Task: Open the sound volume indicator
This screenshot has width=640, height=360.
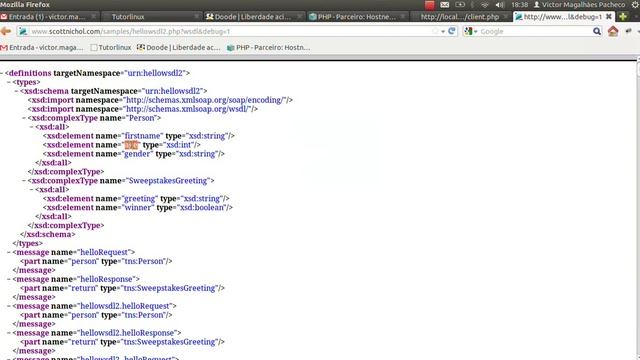Action: (499, 4)
